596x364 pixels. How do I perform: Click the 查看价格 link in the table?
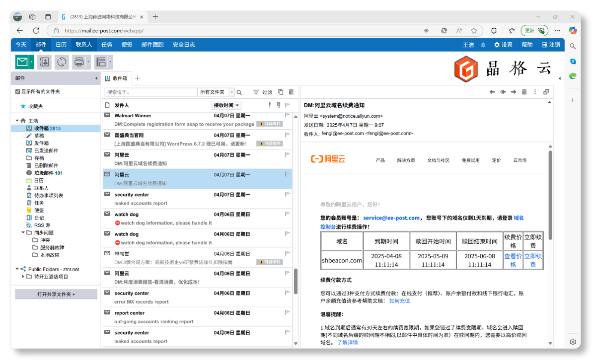(513, 260)
